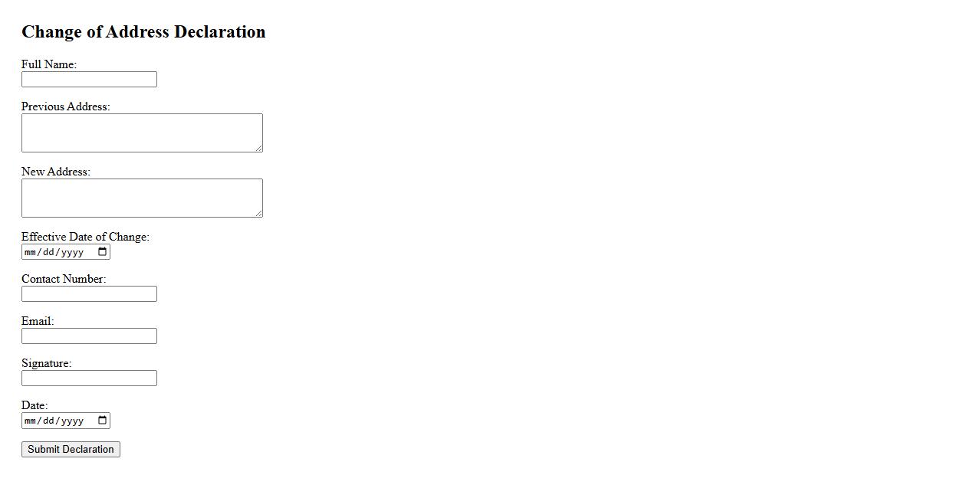Viewport: 980px width, 498px height.
Task: Select the Contact Number input box
Action: pos(89,294)
